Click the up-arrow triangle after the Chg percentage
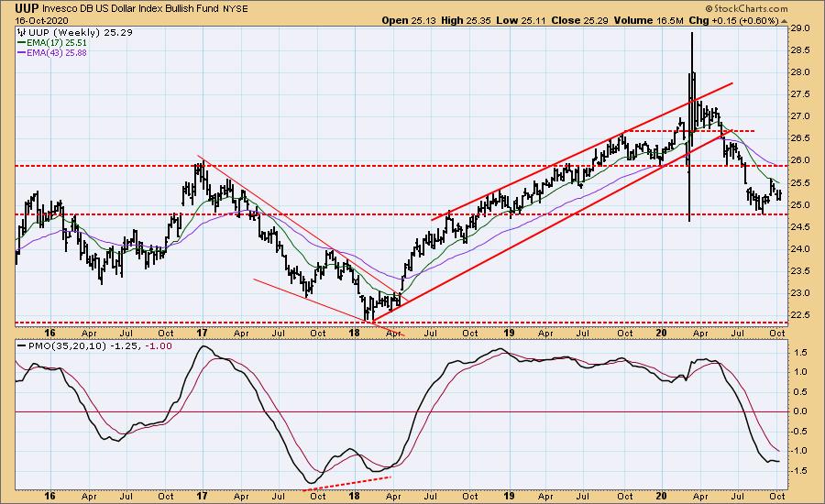825x504 pixels. [785, 21]
